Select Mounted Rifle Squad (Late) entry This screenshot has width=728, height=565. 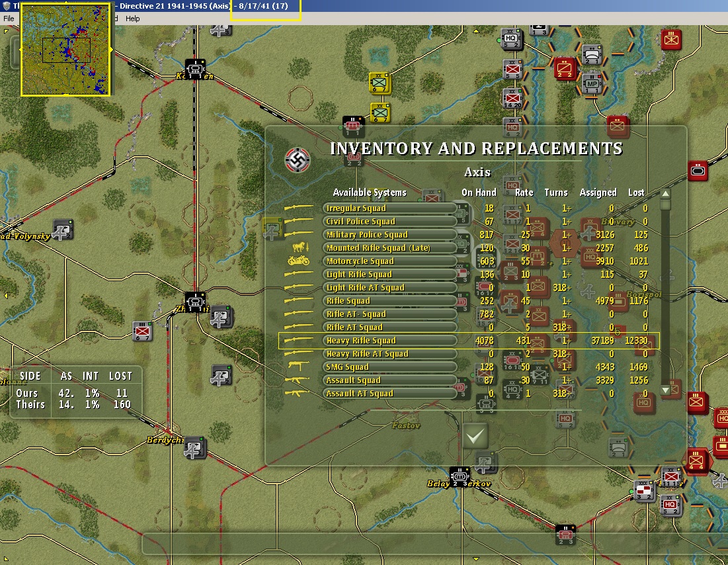tap(390, 247)
